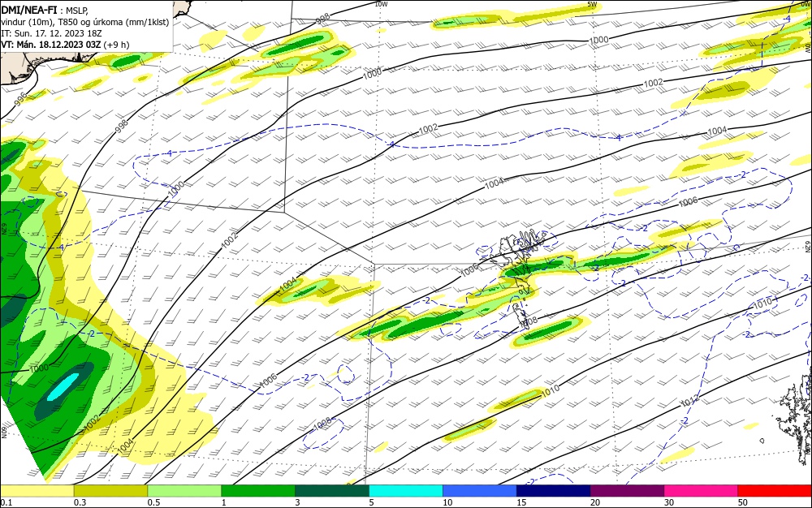Image resolution: width=812 pixels, height=508 pixels.
Task: Pick the blue 10 mm legend swatch
Action: click(480, 491)
